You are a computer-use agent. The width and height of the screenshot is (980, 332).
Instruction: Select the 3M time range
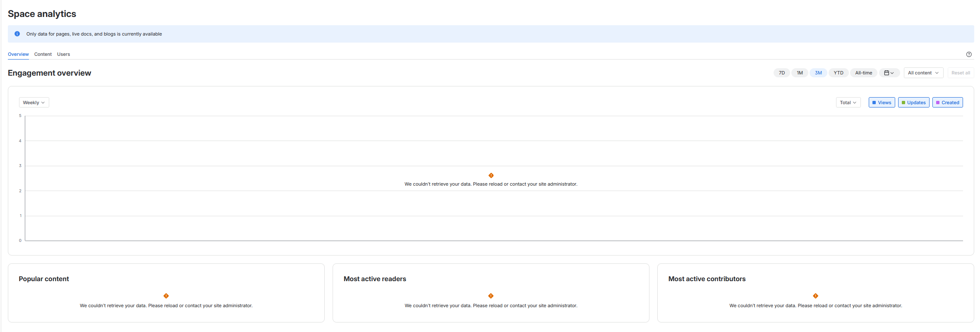[818, 73]
